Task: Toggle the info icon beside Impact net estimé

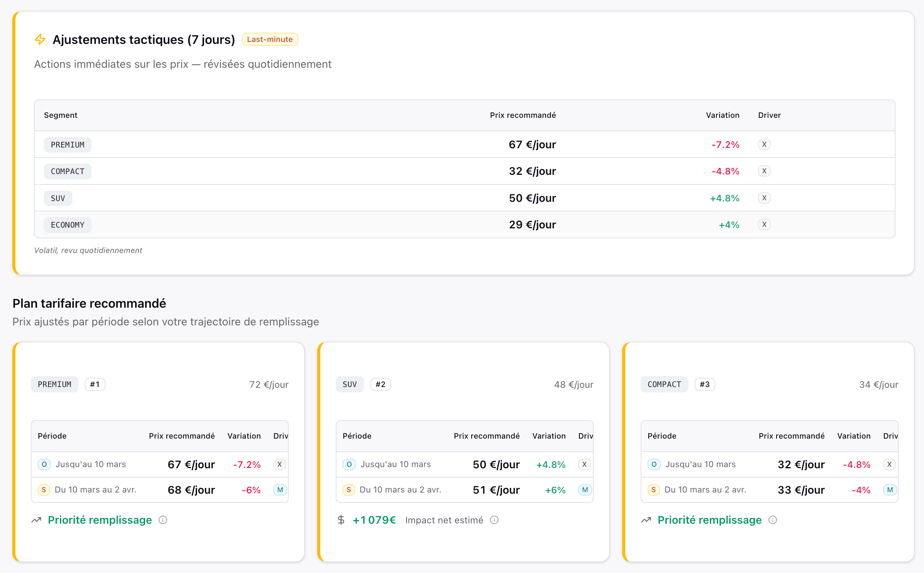Action: point(495,520)
